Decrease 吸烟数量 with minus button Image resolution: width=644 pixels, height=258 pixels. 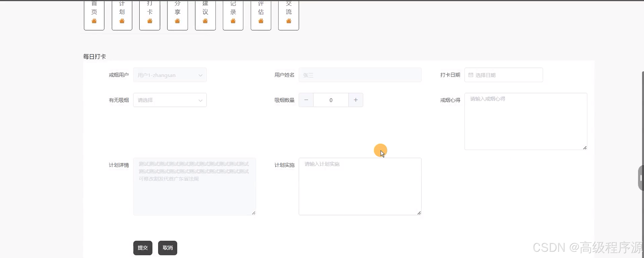[306, 100]
